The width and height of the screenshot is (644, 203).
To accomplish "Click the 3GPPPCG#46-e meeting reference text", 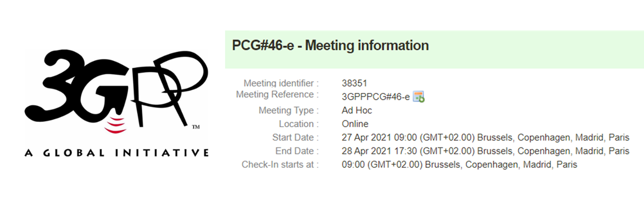I will pyautogui.click(x=376, y=97).
